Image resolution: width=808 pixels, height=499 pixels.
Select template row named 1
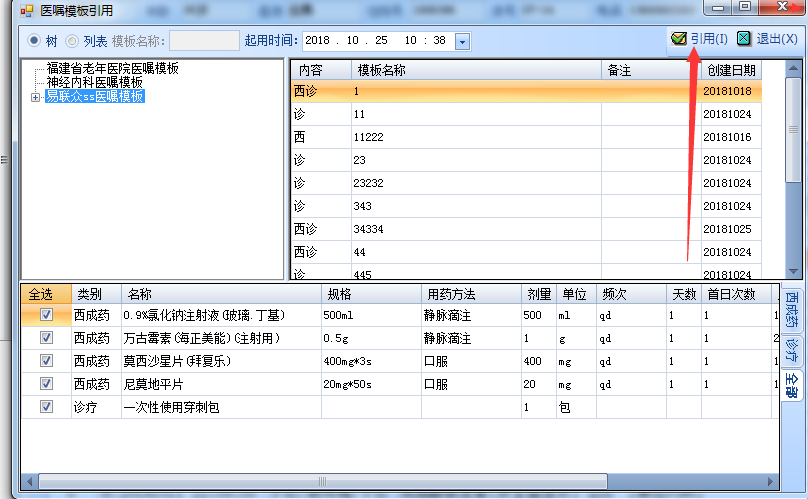tap(526, 91)
